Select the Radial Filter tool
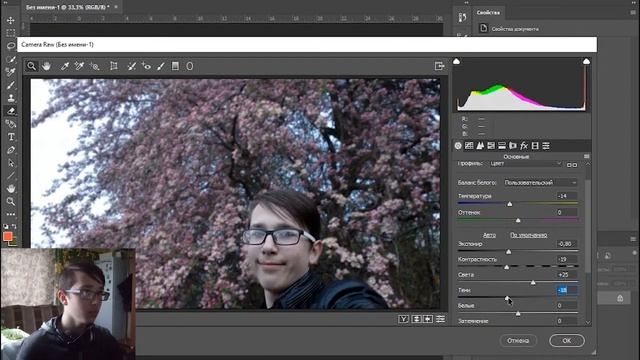 190,66
